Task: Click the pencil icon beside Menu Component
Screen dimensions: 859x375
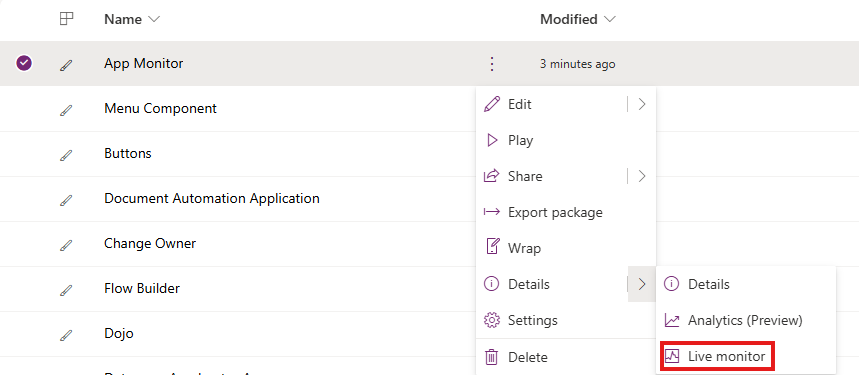Action: coord(66,109)
